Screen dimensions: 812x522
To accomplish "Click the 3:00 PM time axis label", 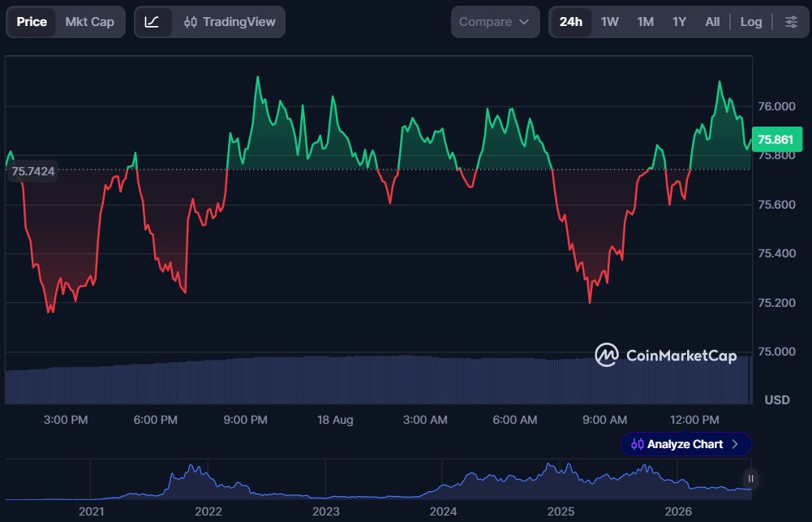I will [x=66, y=420].
